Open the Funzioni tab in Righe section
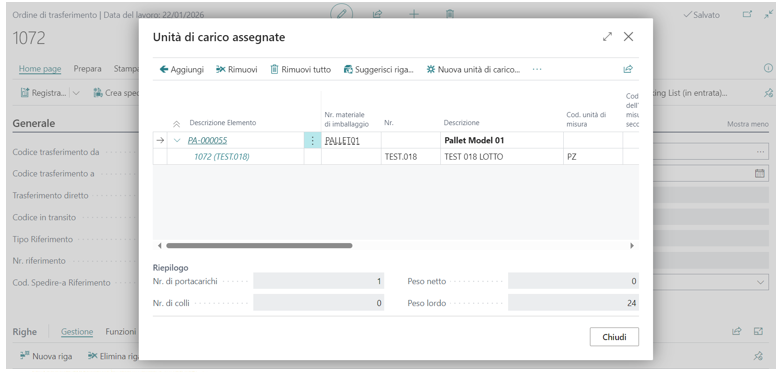This screenshot has width=780, height=372. [x=121, y=332]
